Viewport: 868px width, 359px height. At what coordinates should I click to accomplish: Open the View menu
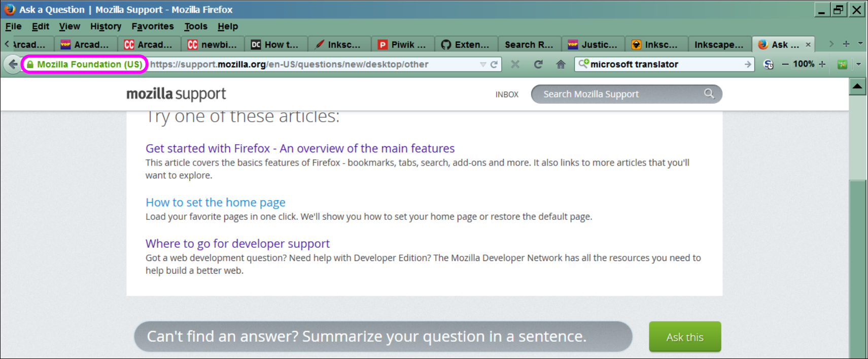click(x=70, y=26)
